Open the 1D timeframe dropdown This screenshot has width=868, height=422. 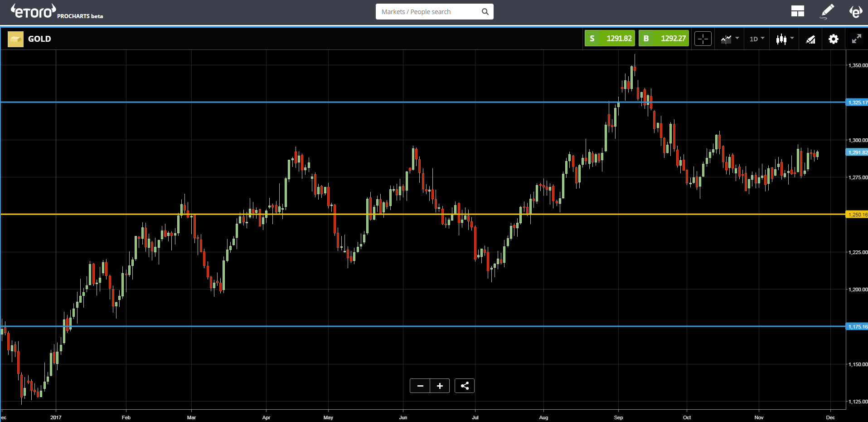click(x=757, y=39)
